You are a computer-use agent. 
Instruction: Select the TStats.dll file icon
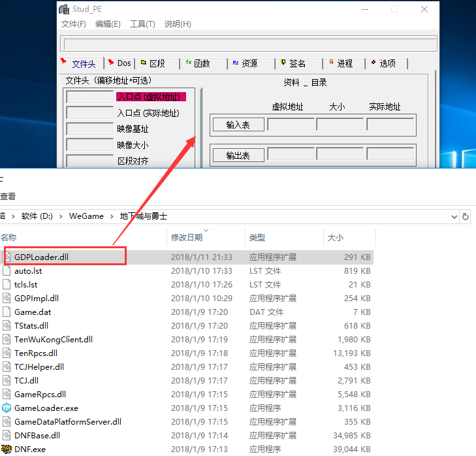7,325
